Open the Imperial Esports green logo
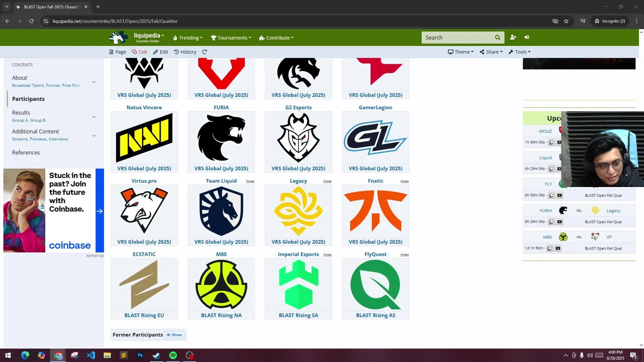 click(298, 285)
